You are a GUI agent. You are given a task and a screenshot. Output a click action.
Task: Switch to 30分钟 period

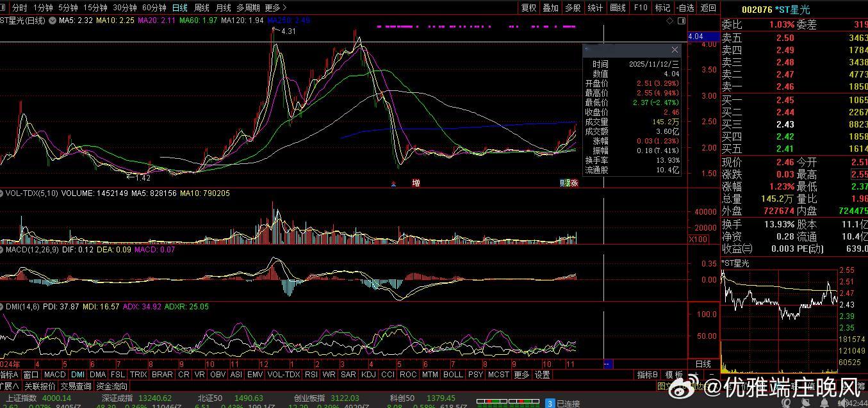coord(125,8)
